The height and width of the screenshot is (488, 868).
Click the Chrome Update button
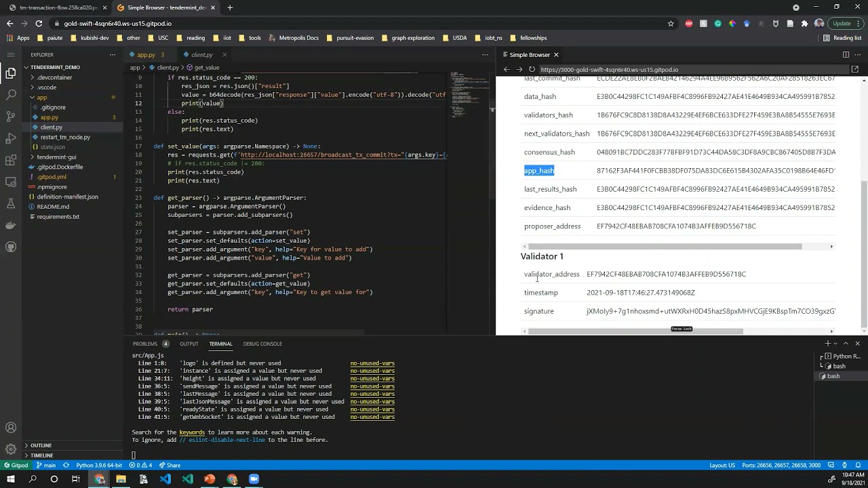coord(846,23)
